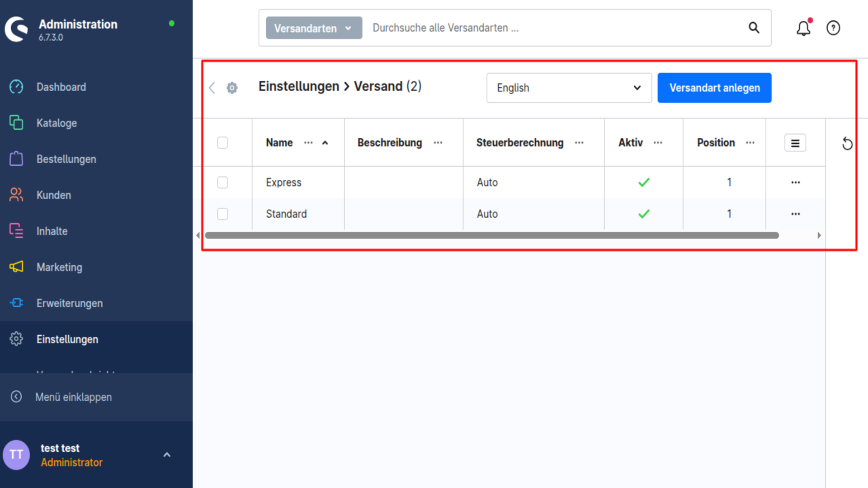
Task: Click the green active checkmark for Standard
Action: coord(644,214)
